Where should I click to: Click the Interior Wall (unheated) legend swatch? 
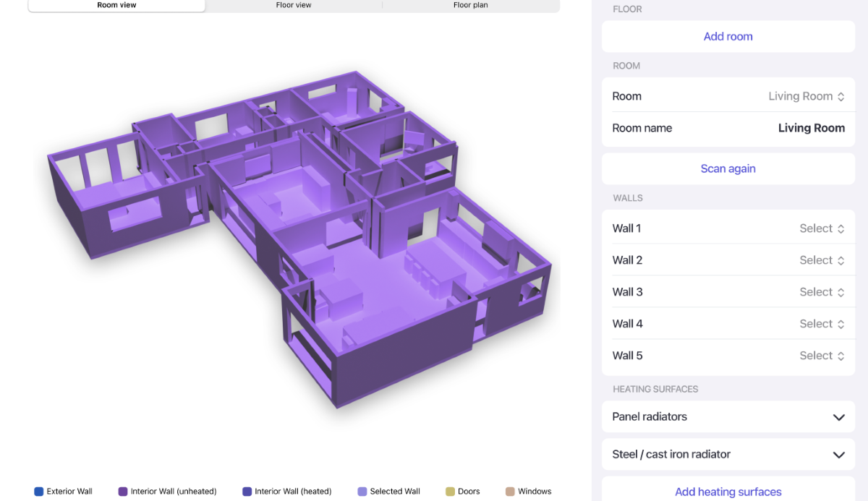click(x=123, y=492)
